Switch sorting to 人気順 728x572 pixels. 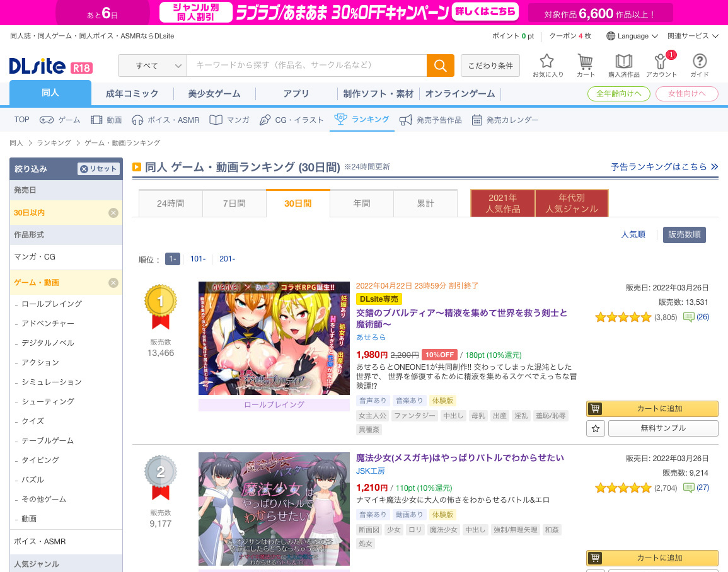pos(633,234)
